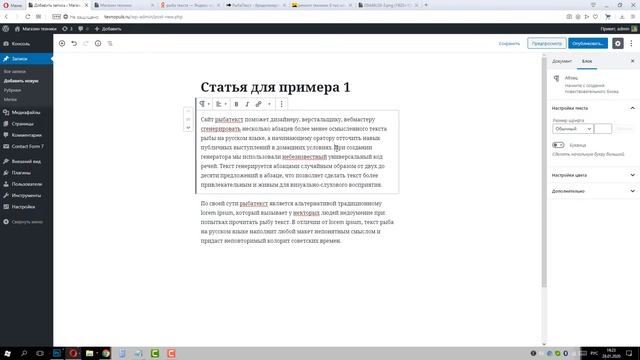Visit site Магазин техники in admin bar
Screen dimensions: 640x360
(x=36, y=29)
